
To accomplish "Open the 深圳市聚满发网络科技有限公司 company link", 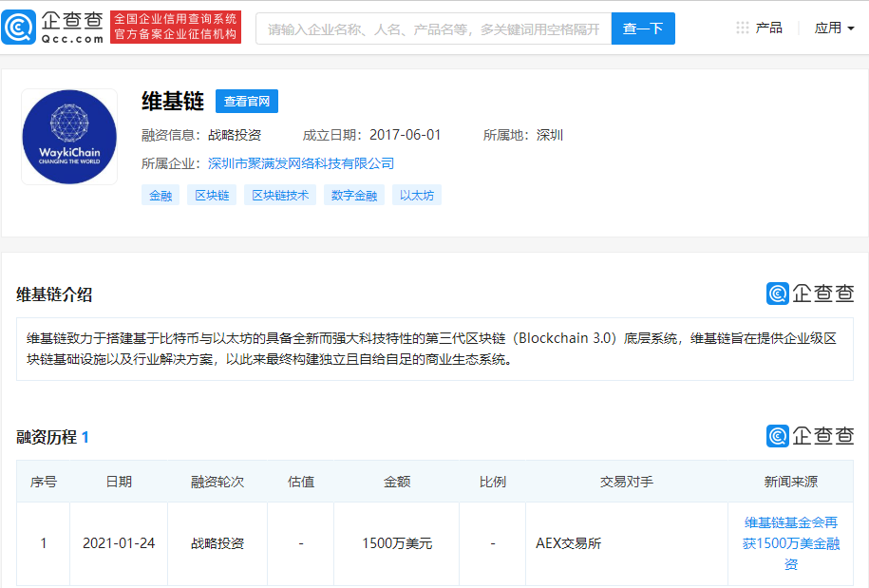I will (x=299, y=163).
